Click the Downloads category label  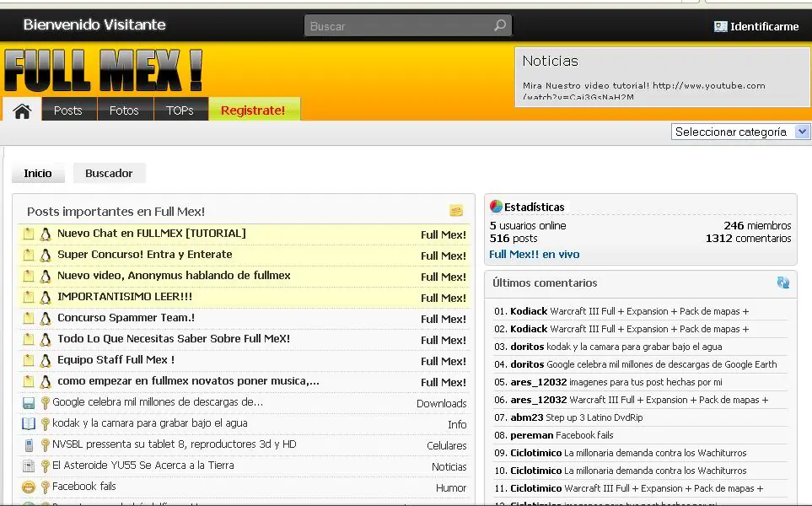point(441,403)
